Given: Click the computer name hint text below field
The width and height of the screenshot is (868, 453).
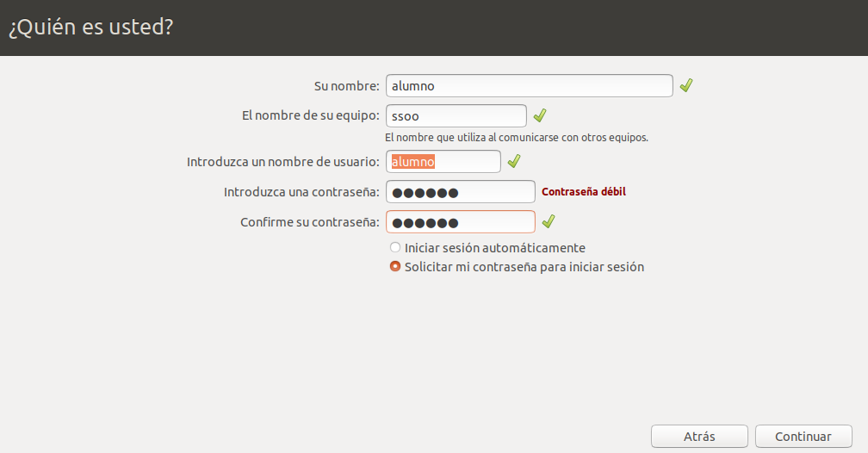Looking at the screenshot, I should 516,137.
